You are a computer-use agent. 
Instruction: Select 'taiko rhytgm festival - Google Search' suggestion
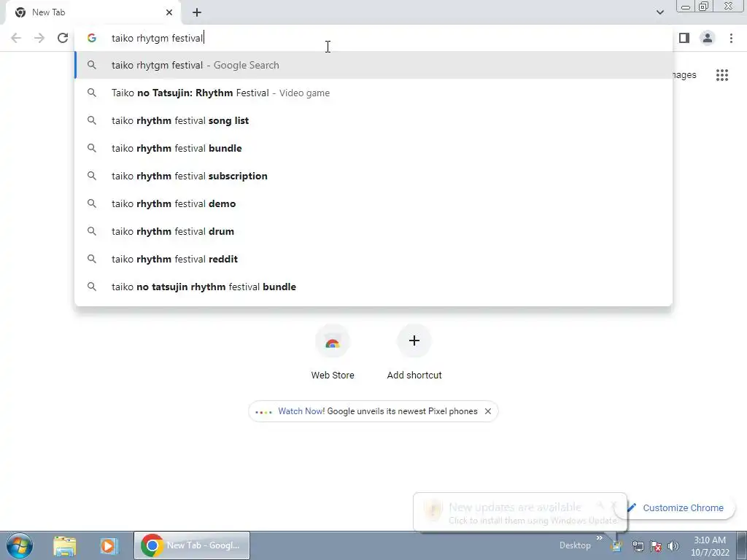[373, 65]
